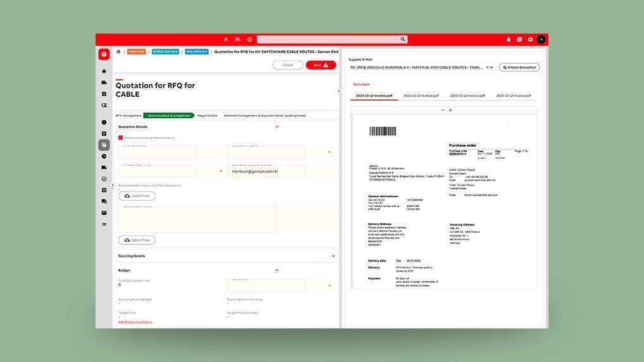The image size is (644, 362).
Task: Click the red plus button atop the sidebar
Action: click(x=104, y=54)
